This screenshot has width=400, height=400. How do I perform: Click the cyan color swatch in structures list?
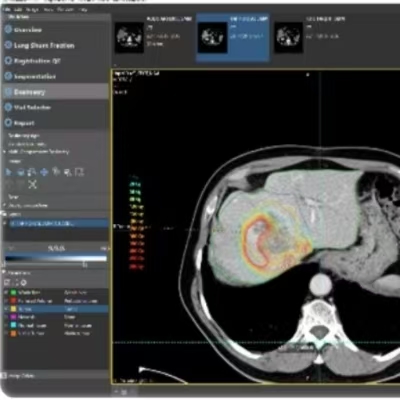(13, 325)
